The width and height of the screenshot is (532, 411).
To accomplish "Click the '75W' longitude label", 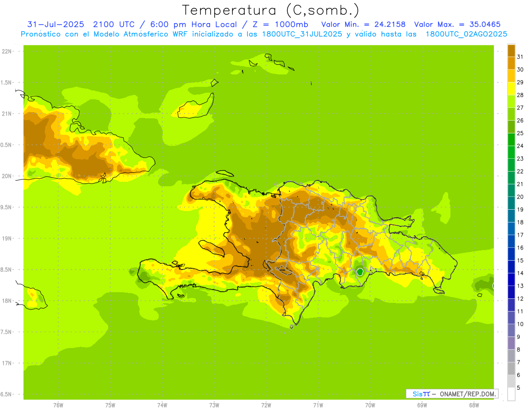I will [x=110, y=405].
